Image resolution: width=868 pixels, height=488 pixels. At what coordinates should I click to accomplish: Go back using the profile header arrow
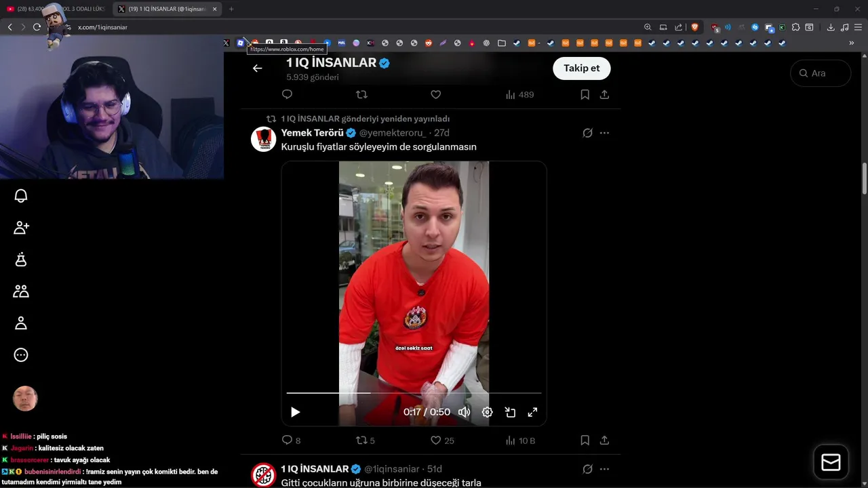coord(257,68)
